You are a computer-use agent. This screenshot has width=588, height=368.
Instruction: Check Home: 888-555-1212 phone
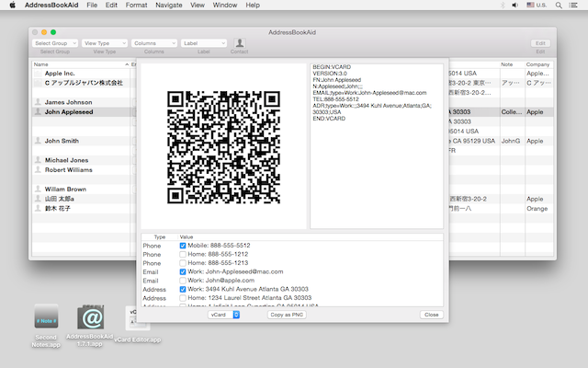click(x=183, y=254)
